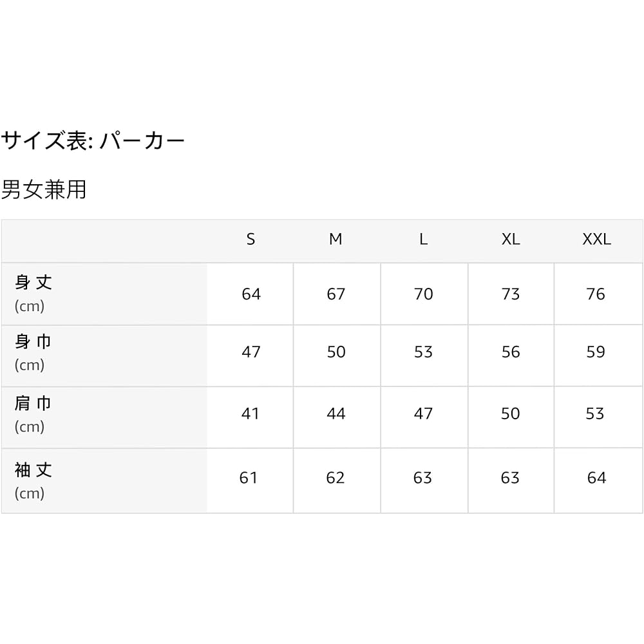Click the 身丈 value 67 for size M
This screenshot has height=644, width=644.
tap(336, 294)
